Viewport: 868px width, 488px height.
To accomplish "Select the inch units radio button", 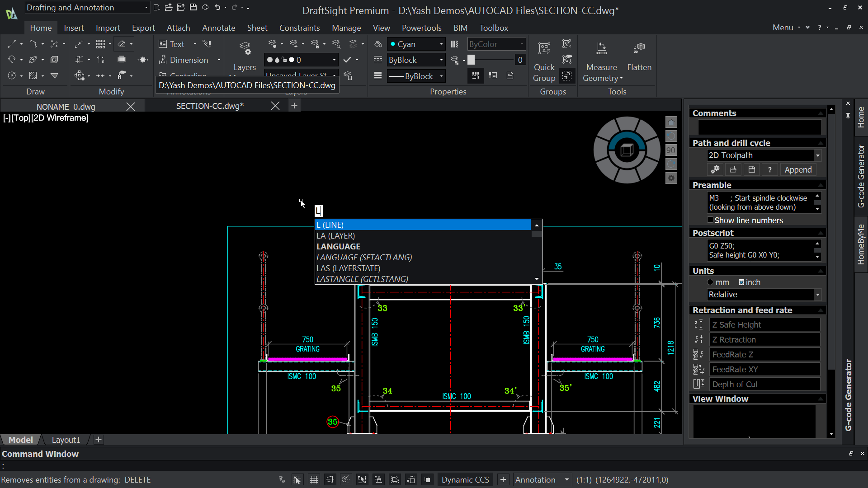I will [741, 282].
